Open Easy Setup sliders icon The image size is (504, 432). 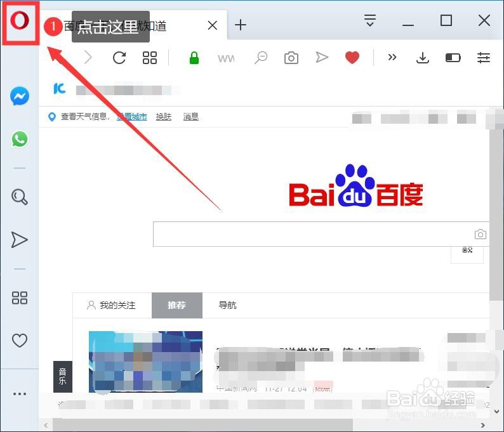point(484,58)
